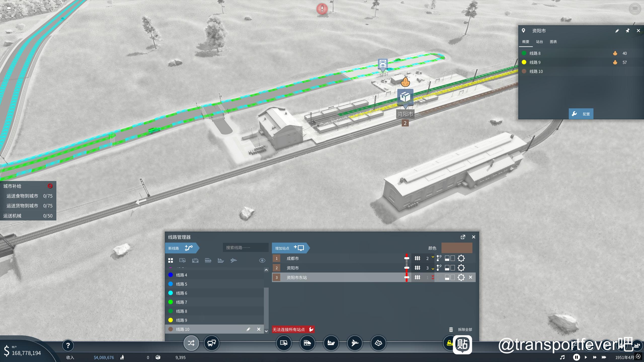This screenshot has width=644, height=362.
Task: Filter line list by ship icon
Action: click(x=221, y=260)
